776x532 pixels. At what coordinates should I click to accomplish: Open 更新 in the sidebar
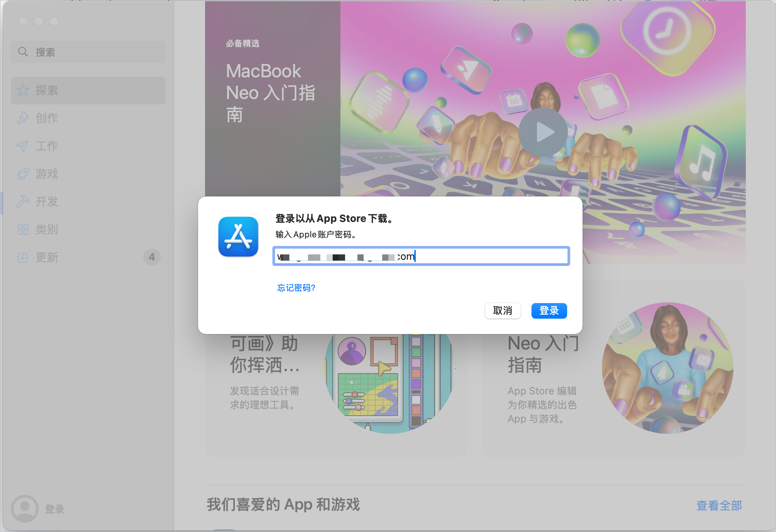pyautogui.click(x=88, y=257)
